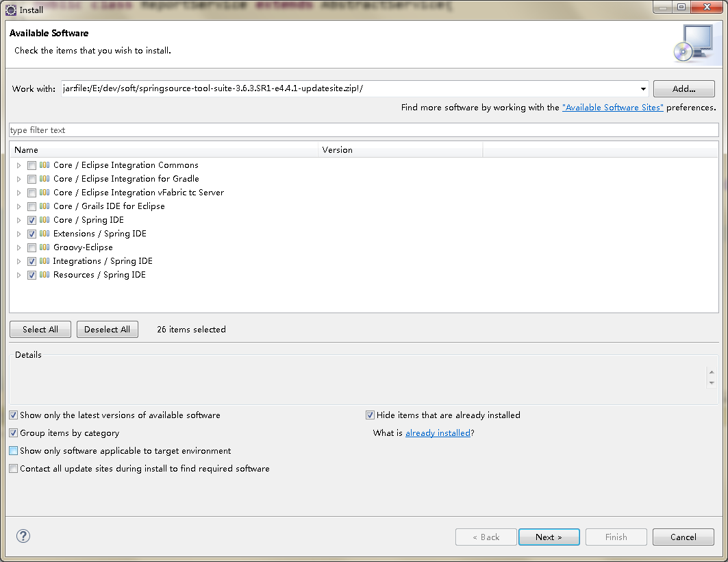728x562 pixels.
Task: Click the Deselect All button
Action: tap(108, 329)
